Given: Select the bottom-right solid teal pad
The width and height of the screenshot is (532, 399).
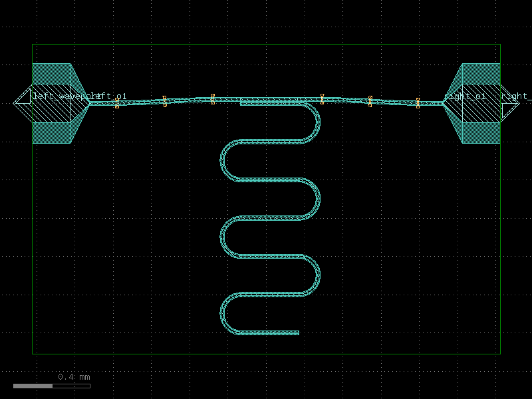Looking at the screenshot, I should tap(481, 133).
